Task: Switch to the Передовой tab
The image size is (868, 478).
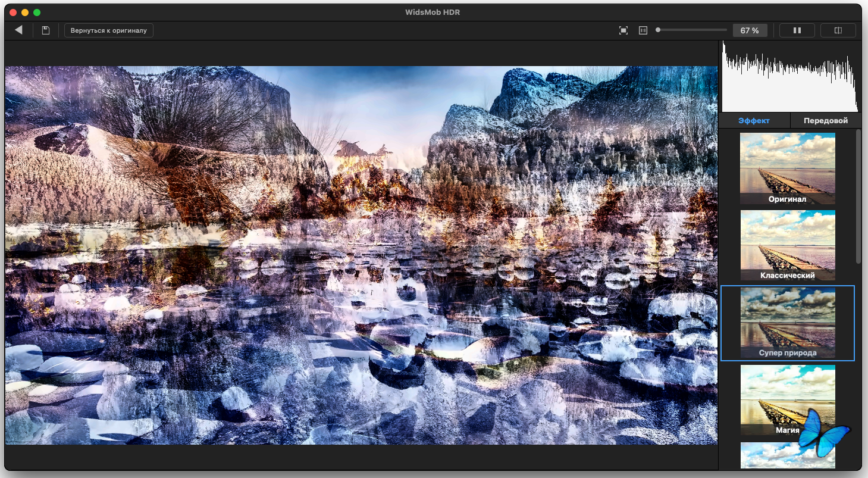Action: click(825, 120)
